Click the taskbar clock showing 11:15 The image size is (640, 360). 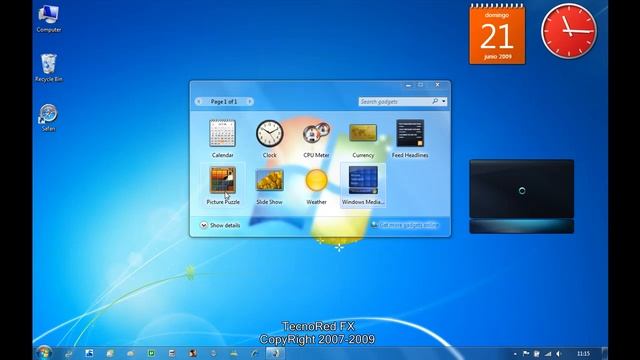tap(584, 353)
